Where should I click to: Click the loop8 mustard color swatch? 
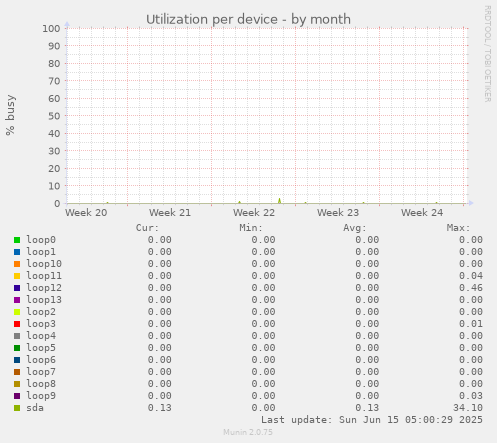pyautogui.click(x=17, y=384)
